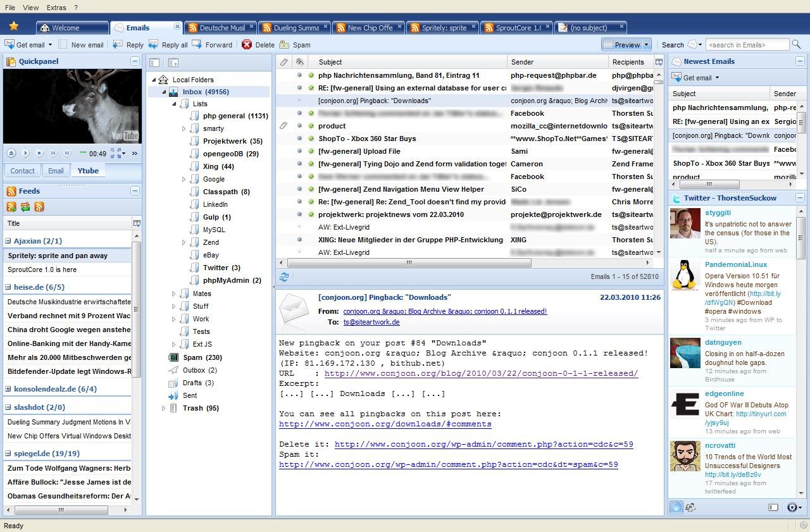This screenshot has width=810, height=532.
Task: Open the Extras menu
Action: click(x=56, y=8)
